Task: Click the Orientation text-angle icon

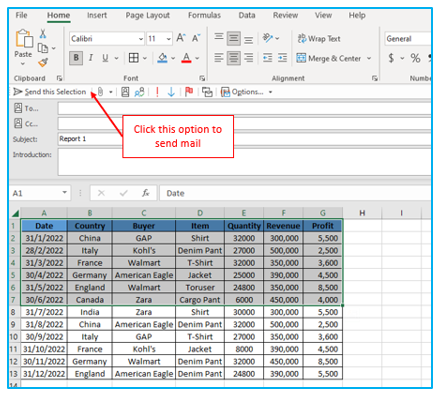Action: pyautogui.click(x=268, y=38)
